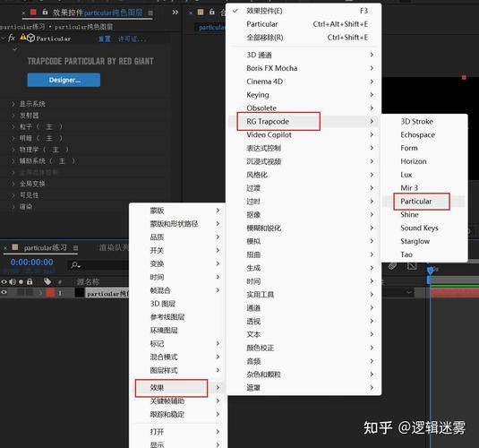Select Form in the Trapcode submenu

click(424, 148)
